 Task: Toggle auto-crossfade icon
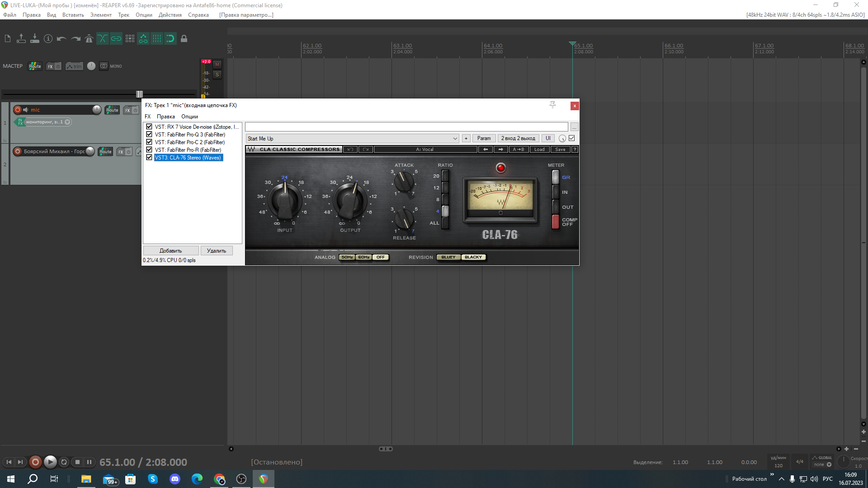click(103, 39)
